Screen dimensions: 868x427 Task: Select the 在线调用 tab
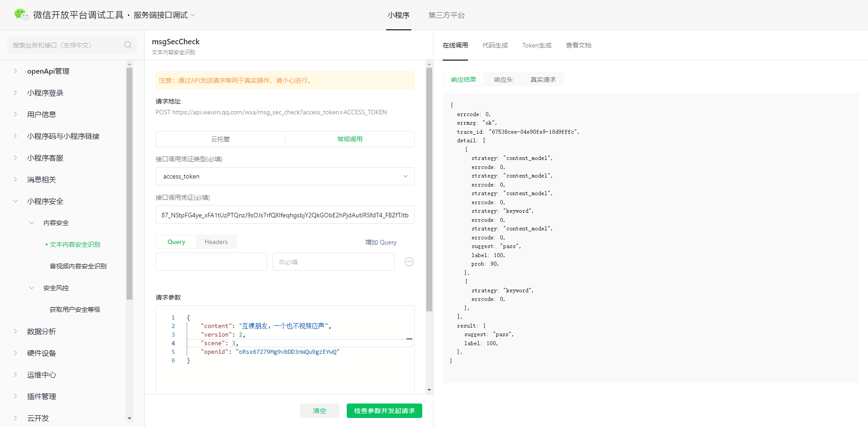[x=455, y=45]
